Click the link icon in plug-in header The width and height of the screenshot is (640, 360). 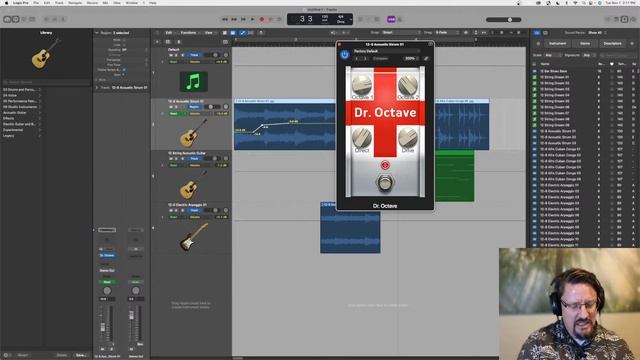click(426, 58)
